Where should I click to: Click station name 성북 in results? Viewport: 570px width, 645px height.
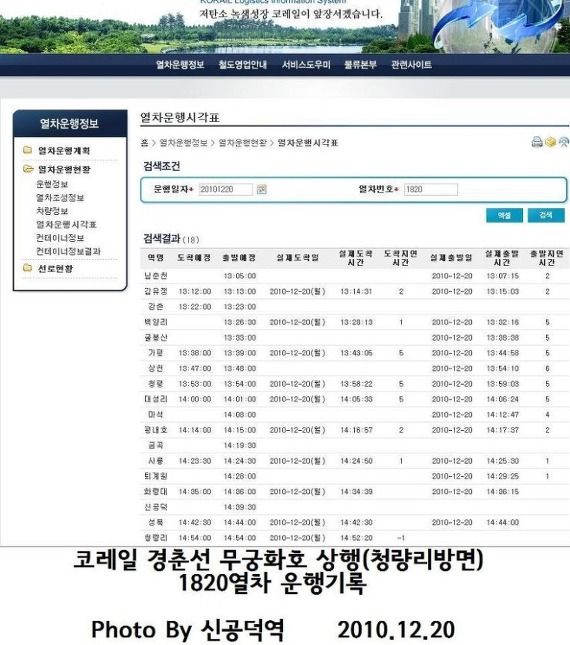click(156, 522)
